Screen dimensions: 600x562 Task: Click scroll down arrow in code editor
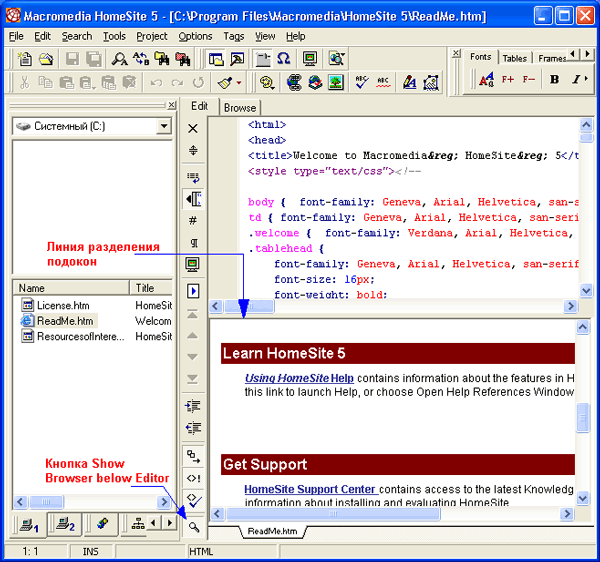click(x=586, y=290)
